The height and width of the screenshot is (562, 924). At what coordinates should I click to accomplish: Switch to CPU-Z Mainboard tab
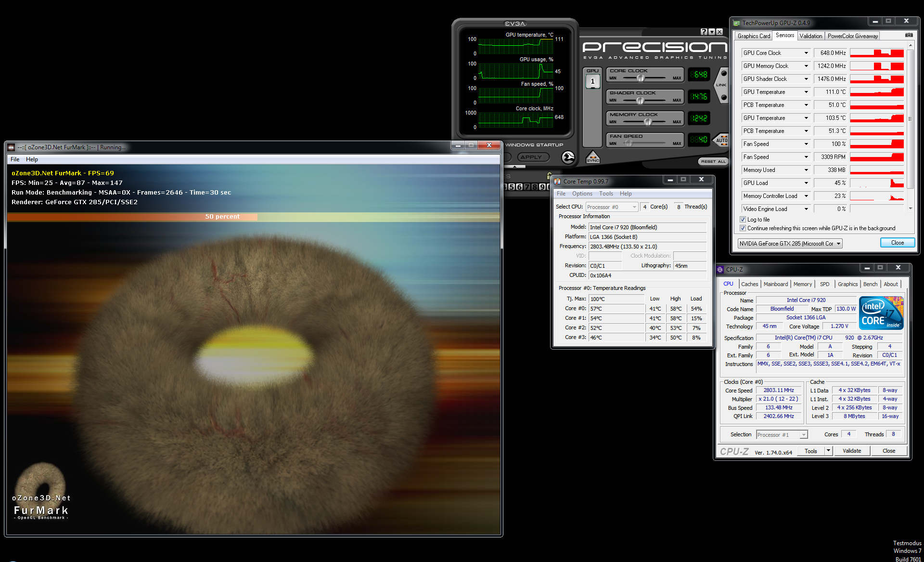click(775, 284)
